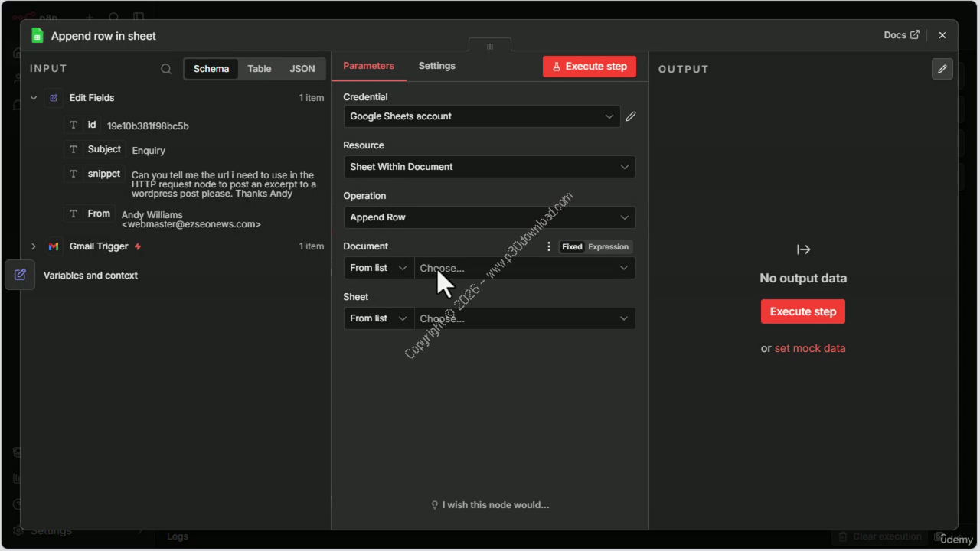Click I wish this node would link
980x551 pixels.
490,505
